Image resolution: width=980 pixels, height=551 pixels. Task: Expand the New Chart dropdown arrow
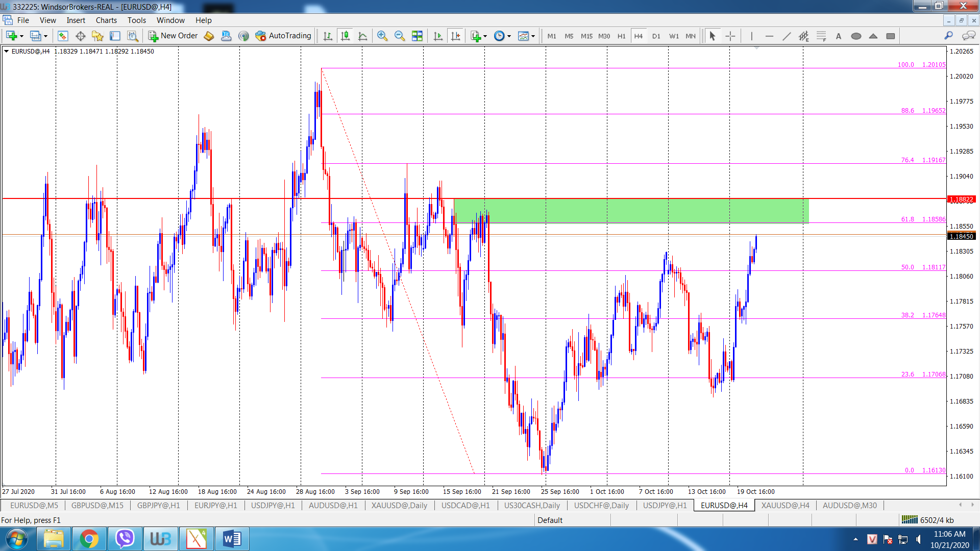[21, 36]
